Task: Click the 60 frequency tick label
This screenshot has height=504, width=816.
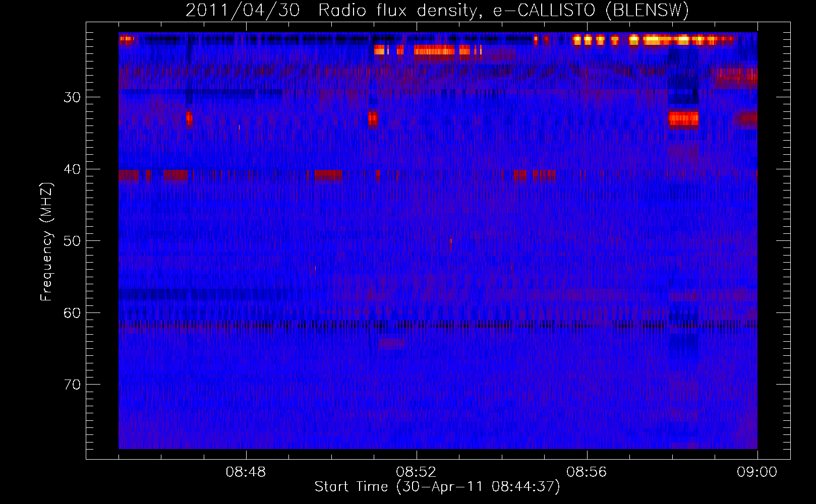Action: click(x=72, y=313)
